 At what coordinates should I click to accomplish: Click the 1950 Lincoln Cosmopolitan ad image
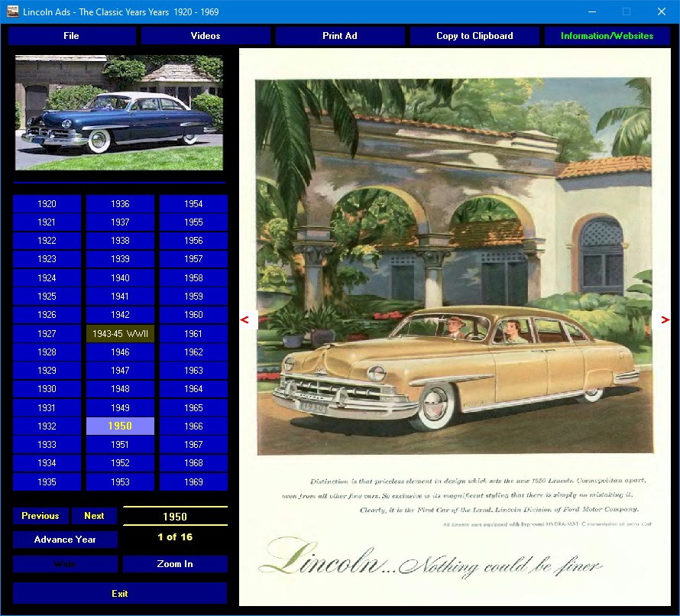point(455,327)
